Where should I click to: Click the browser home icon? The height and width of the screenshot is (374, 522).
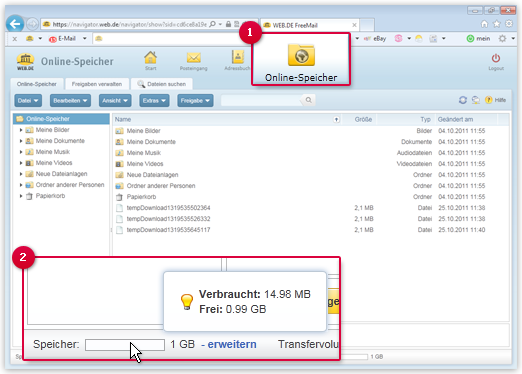(x=484, y=24)
